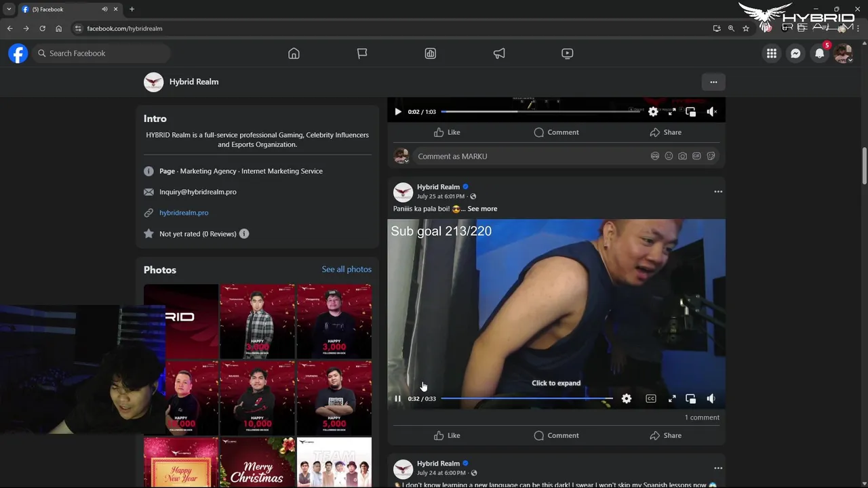Insert an avatar sticker in comment
The height and width of the screenshot is (488, 868).
[x=655, y=157]
